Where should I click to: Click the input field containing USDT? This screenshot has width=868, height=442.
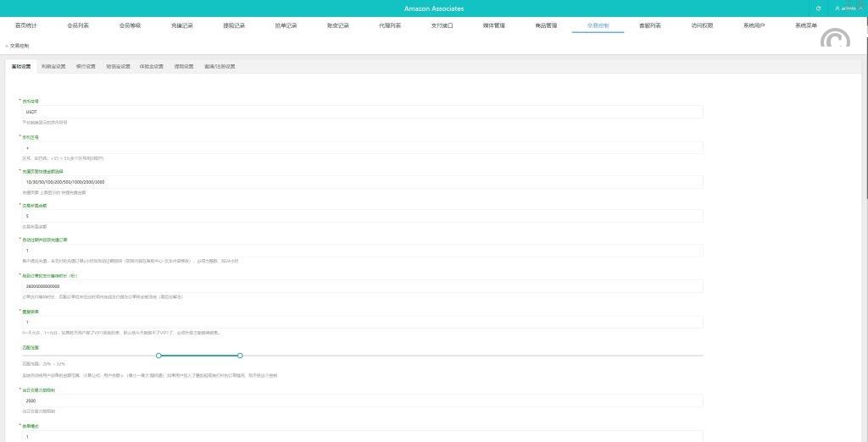[362, 112]
